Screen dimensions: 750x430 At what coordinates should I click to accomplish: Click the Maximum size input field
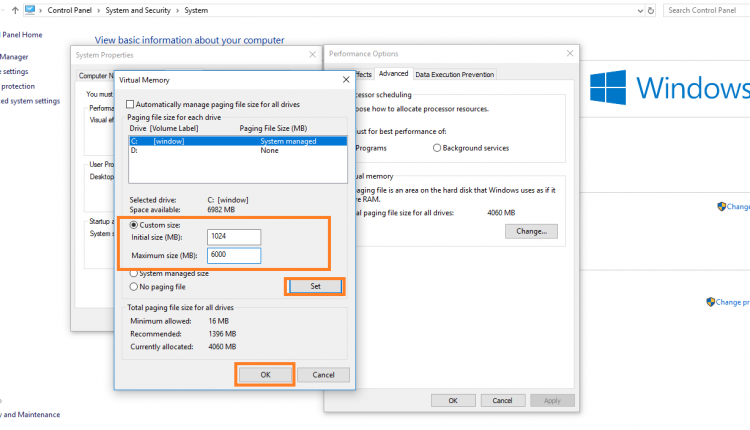234,255
